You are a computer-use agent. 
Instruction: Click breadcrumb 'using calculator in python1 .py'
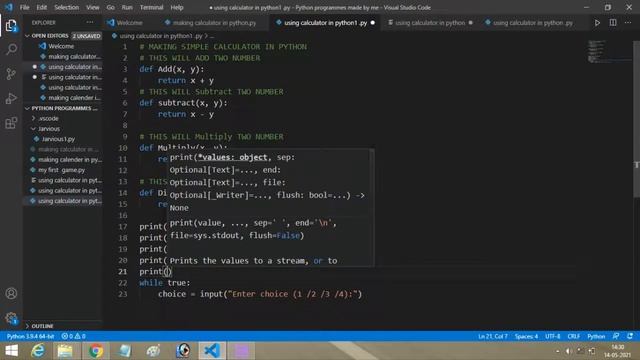pos(161,36)
